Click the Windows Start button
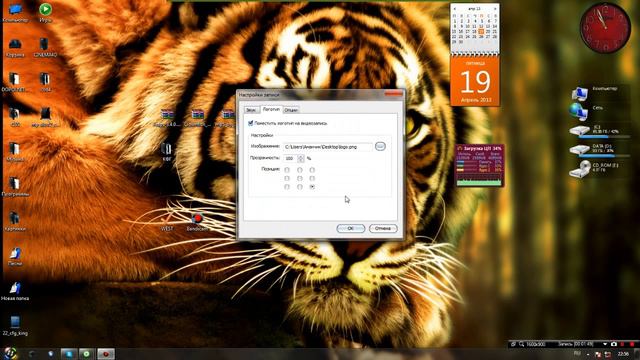This screenshot has width=640, height=360. click(10, 353)
